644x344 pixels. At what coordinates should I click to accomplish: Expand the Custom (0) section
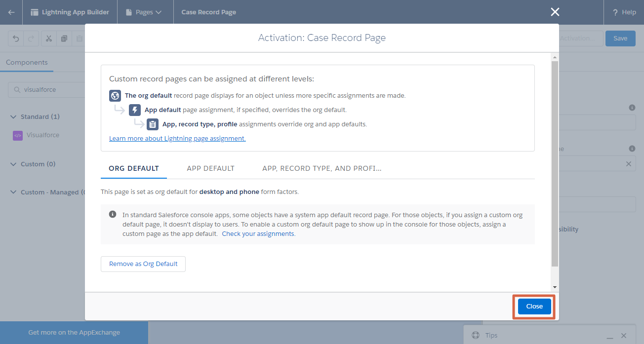click(x=13, y=164)
